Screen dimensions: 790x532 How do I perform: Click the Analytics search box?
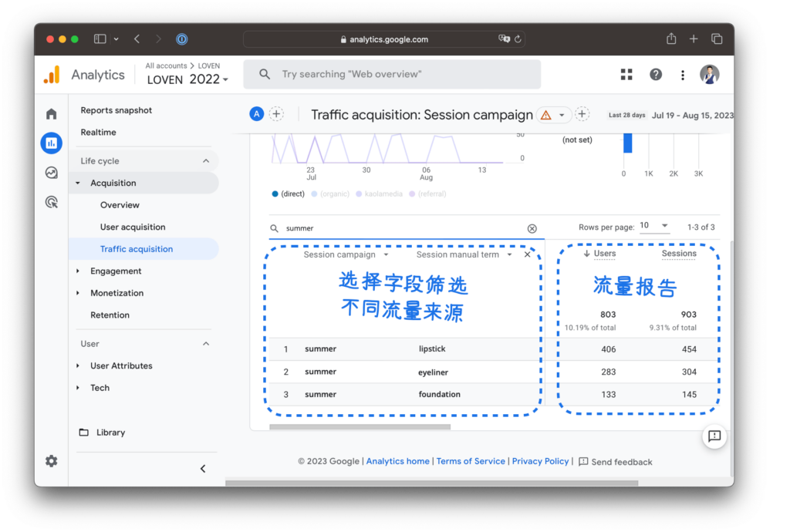392,75
